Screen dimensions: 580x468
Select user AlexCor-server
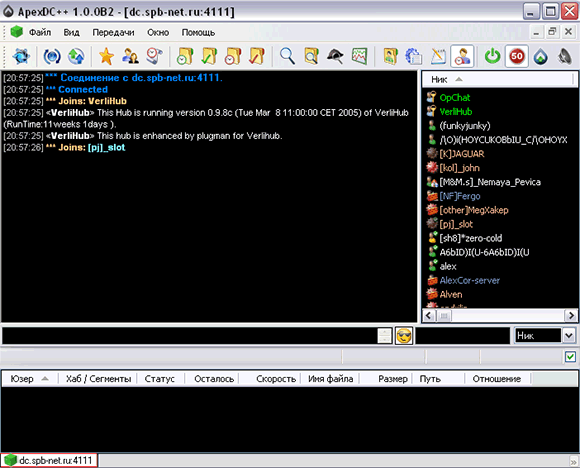[469, 280]
